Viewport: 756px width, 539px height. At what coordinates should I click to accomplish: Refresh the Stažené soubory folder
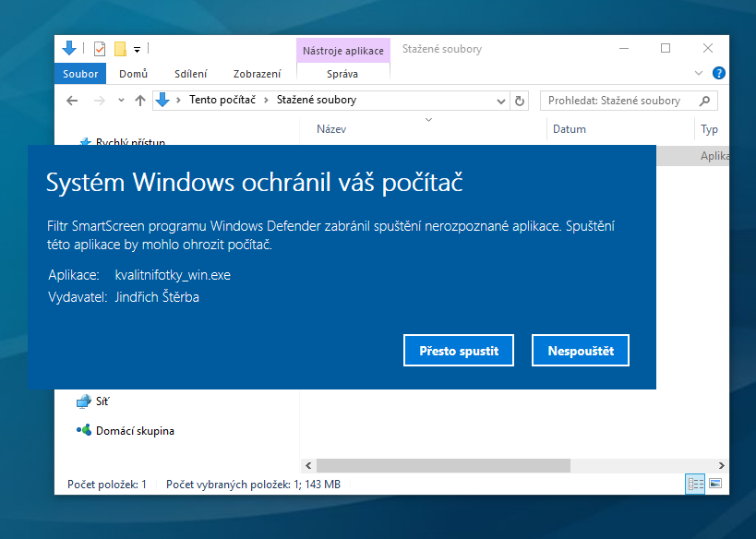coord(520,101)
